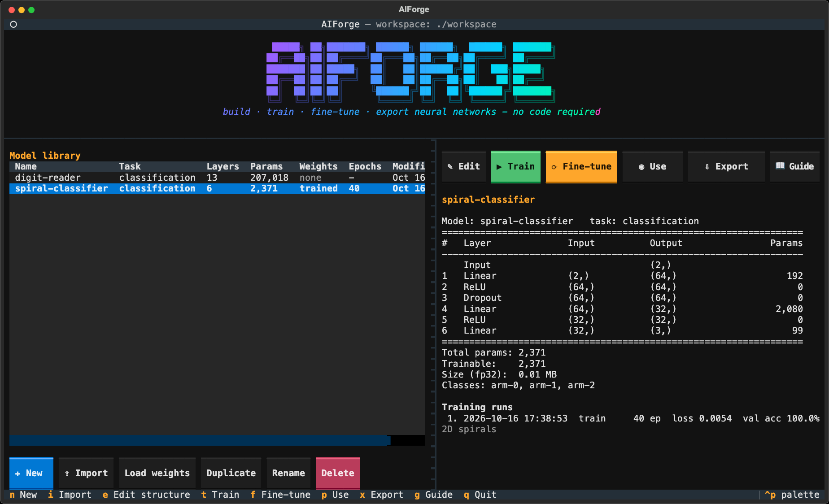
Task: Click the Weights column header
Action: click(x=319, y=166)
